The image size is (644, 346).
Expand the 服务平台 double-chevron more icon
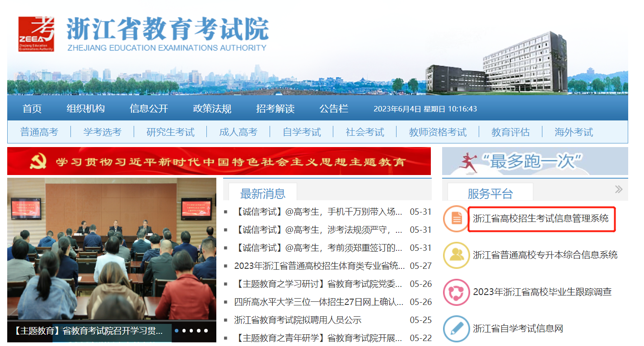pos(618,189)
